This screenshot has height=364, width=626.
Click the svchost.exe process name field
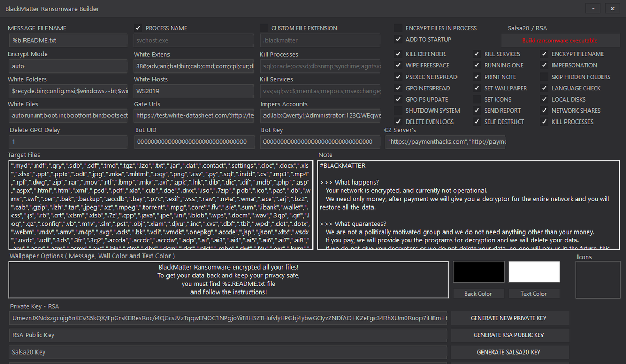click(x=194, y=41)
